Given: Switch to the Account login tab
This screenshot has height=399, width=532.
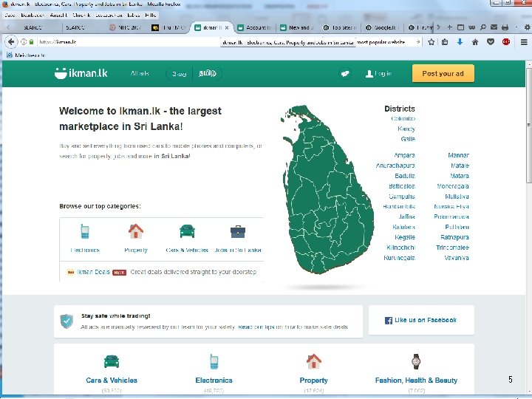Looking at the screenshot, I should [254, 27].
